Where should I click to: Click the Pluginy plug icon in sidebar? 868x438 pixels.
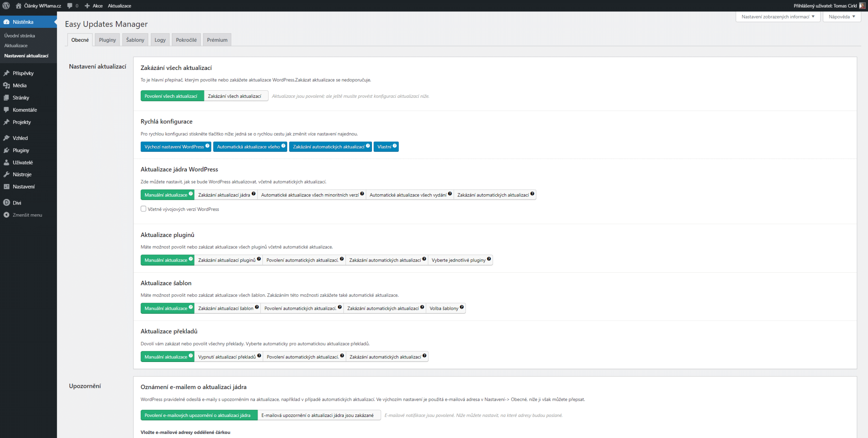[x=6, y=150]
